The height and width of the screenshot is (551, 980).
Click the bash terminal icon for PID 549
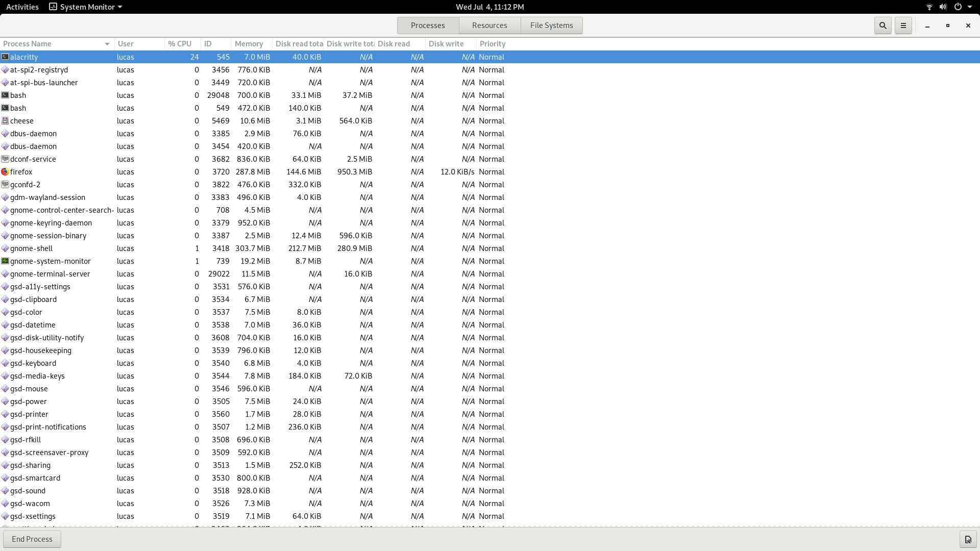(x=5, y=108)
